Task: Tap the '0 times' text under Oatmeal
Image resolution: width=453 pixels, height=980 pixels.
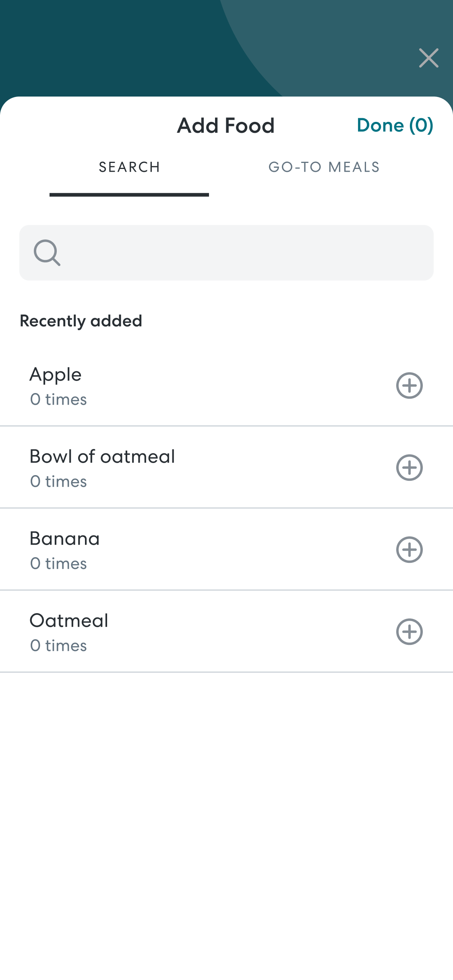Action: [x=58, y=646]
